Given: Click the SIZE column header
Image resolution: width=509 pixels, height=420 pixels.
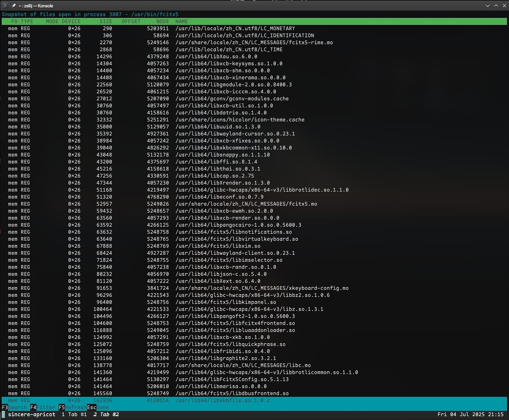Looking at the screenshot, I should (x=105, y=21).
